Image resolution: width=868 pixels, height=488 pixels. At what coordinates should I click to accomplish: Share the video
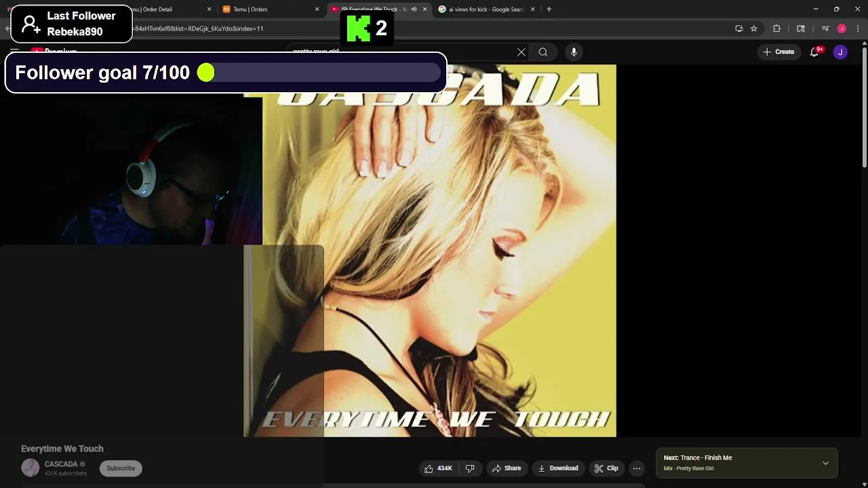tap(507, 468)
